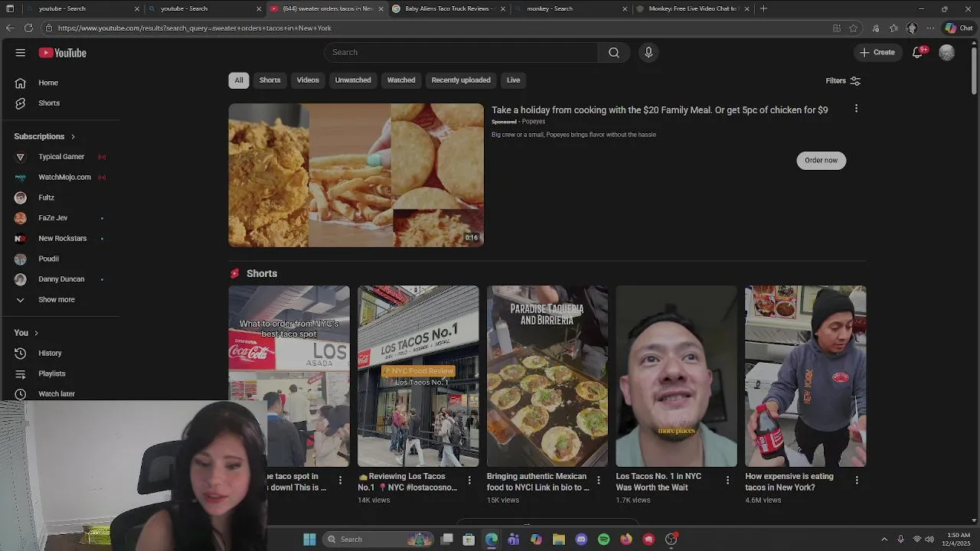Click the Popeyes ad title link
Viewport: 980px width, 551px height.
[x=659, y=110]
